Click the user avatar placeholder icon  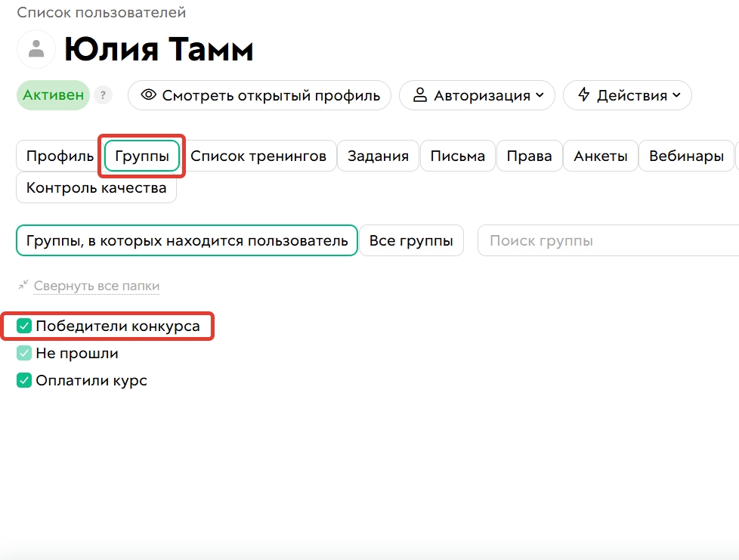36,48
